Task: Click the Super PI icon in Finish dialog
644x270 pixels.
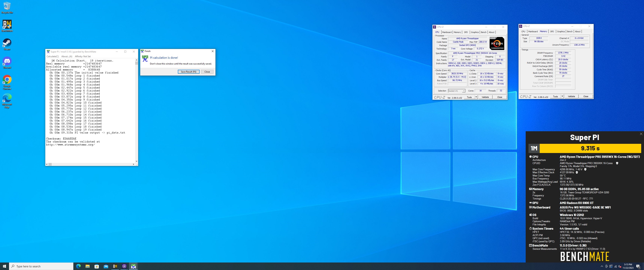Action: (145, 58)
